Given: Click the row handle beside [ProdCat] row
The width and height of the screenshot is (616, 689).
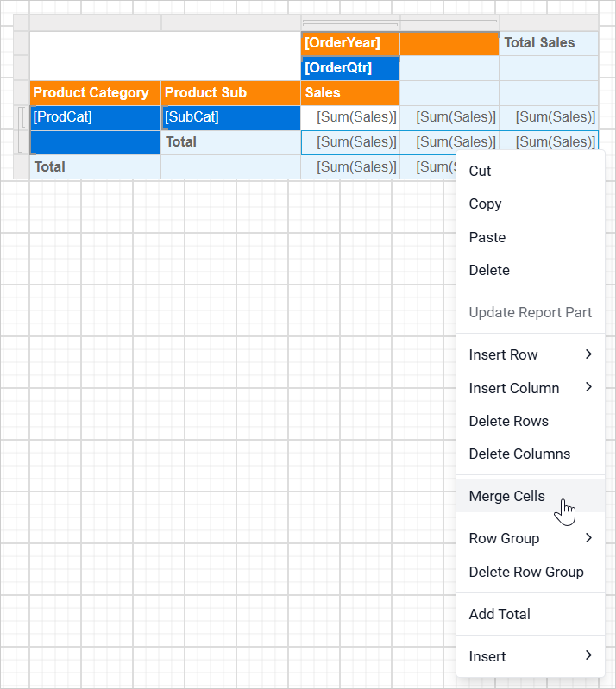Looking at the screenshot, I should point(22,118).
